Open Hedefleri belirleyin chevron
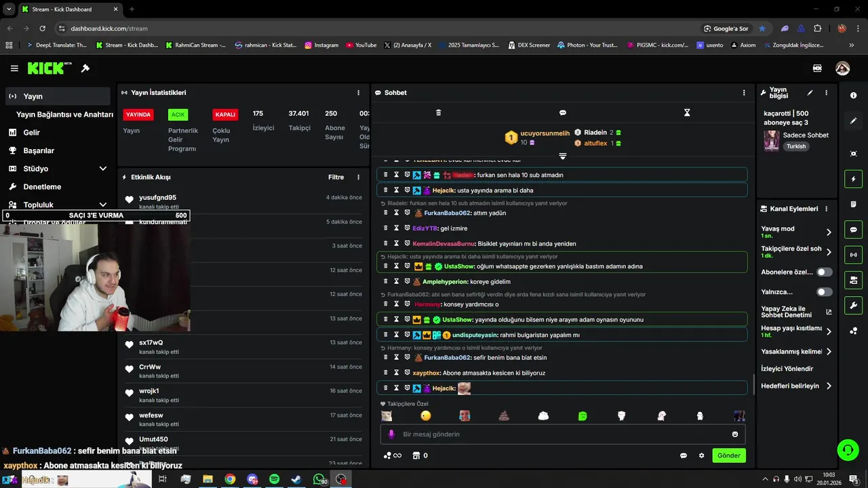This screenshot has width=868, height=488. coord(829,386)
